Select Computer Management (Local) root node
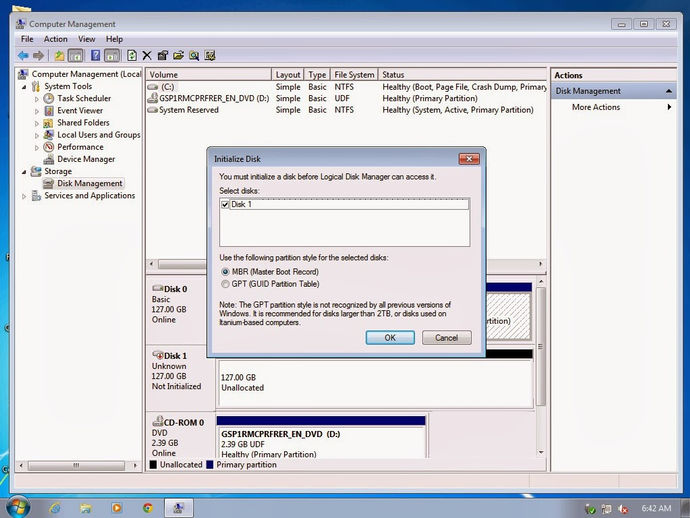This screenshot has width=690, height=518. click(86, 74)
